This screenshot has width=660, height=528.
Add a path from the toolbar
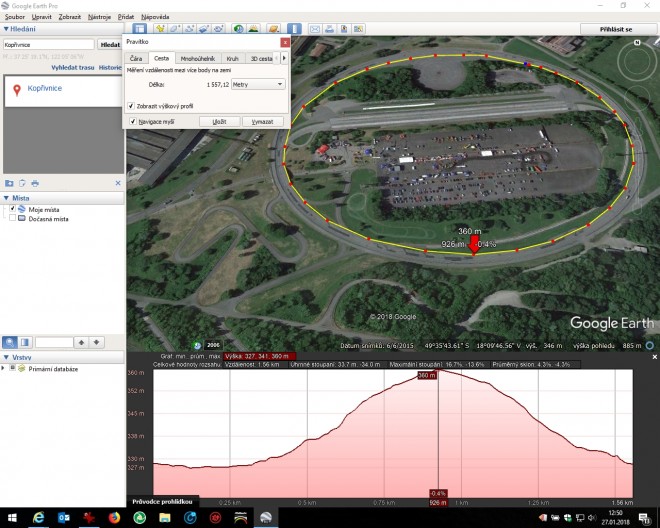[189, 29]
